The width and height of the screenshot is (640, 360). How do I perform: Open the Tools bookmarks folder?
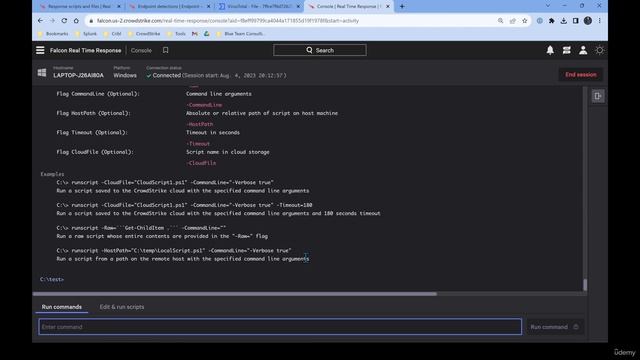click(x=176, y=34)
